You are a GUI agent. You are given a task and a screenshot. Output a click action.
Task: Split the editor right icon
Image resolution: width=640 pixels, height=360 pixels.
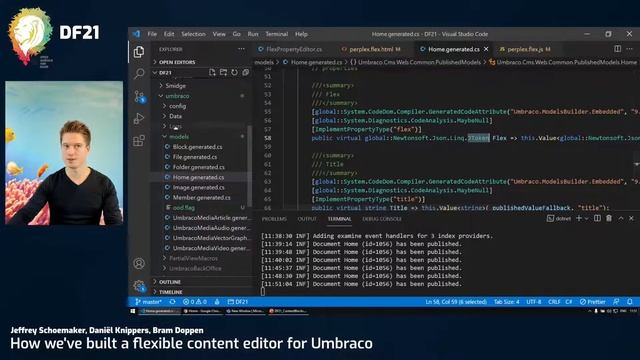(x=618, y=49)
